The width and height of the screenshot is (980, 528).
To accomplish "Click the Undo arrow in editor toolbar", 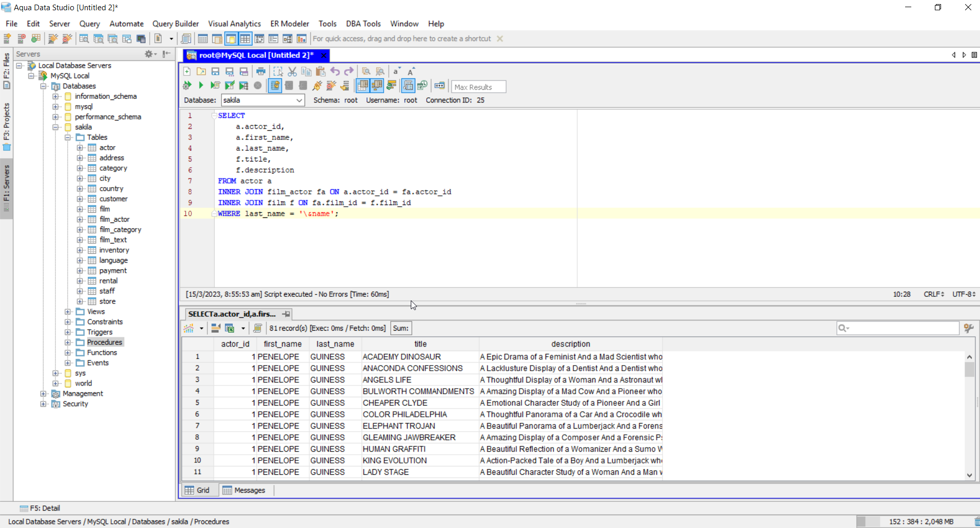I will coord(335,72).
